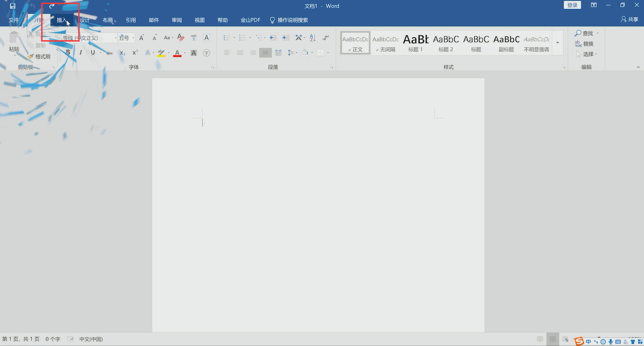Screen dimensions: 644x346
Task: Click the Paste (粘贴) button
Action: [x=14, y=43]
